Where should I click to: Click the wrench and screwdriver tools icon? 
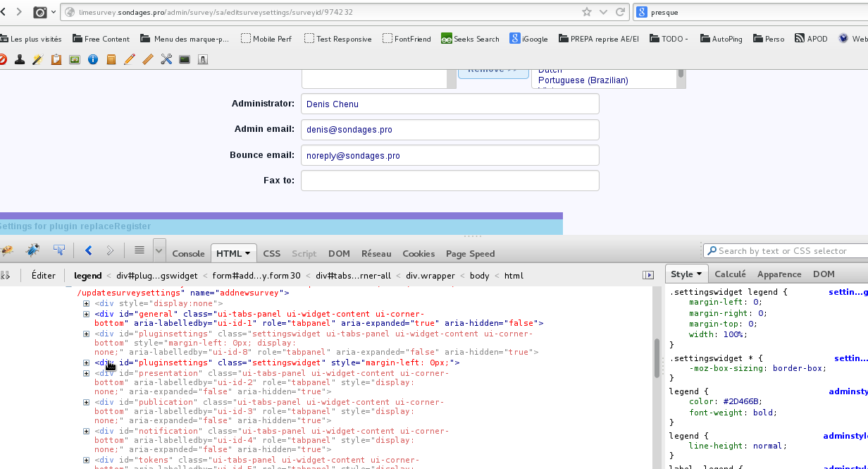pyautogui.click(x=166, y=60)
